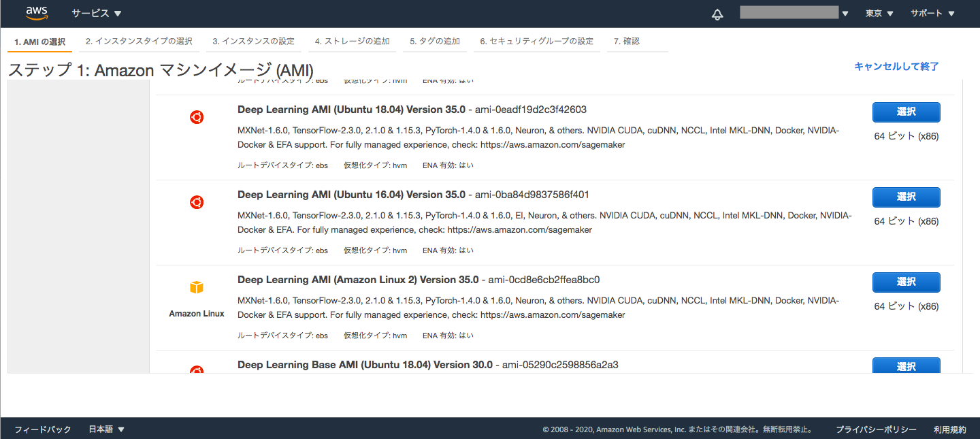
Task: Click Ubuntu icon for Ubuntu 18.04 Version 35.0
Action: [197, 117]
